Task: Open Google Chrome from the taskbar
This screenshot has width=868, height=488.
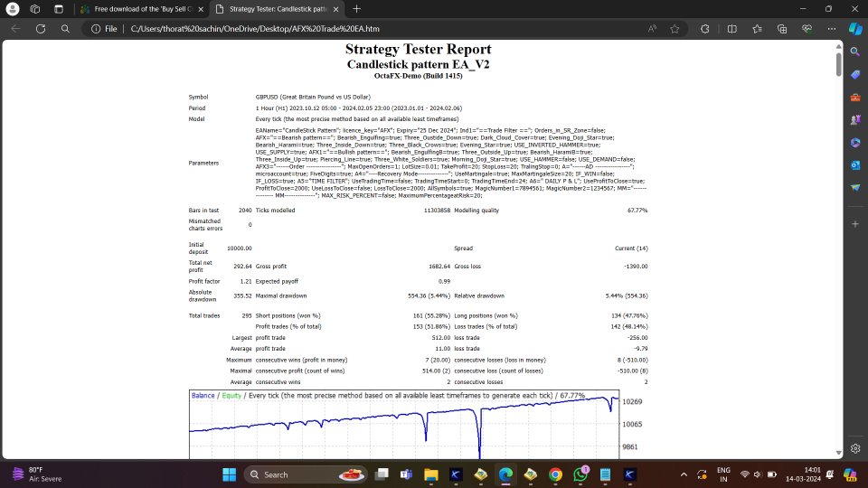Action: click(555, 474)
